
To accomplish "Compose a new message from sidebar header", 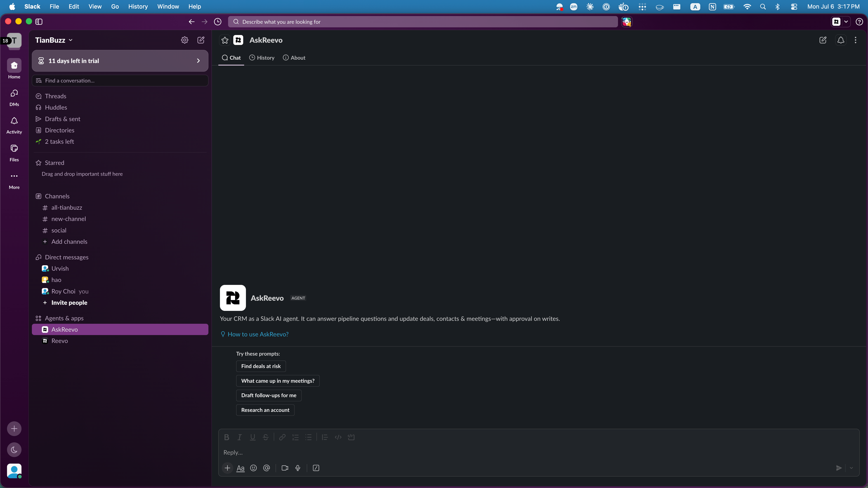I will coord(201,40).
